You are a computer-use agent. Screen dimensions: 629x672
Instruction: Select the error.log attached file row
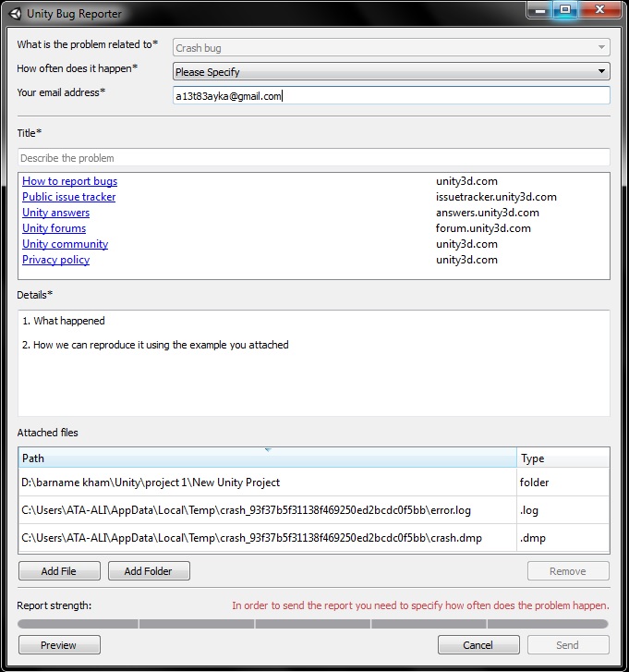tap(314, 510)
